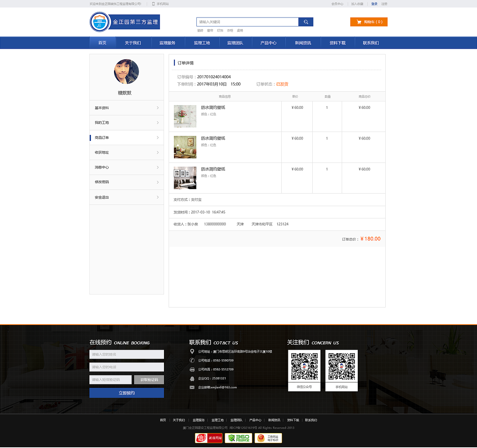Click the 工商网监 badge icon
Viewport: 477px width, 448px height.
pos(268,438)
